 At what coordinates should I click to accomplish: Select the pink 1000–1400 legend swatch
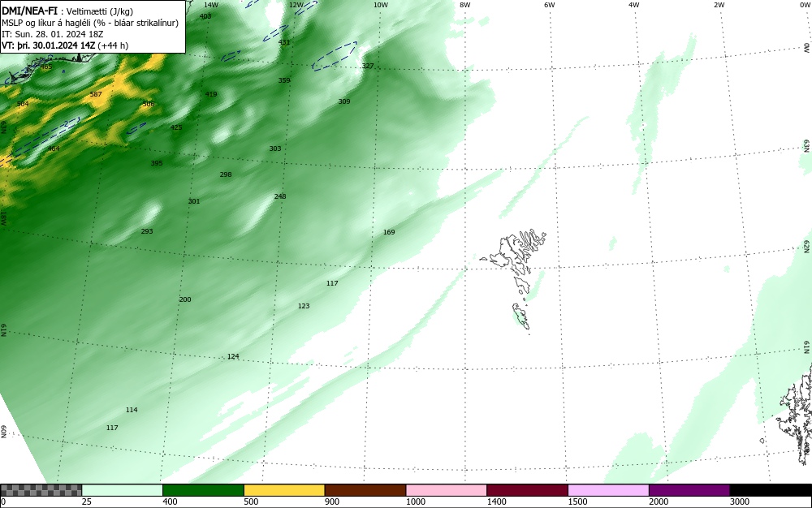(447, 490)
